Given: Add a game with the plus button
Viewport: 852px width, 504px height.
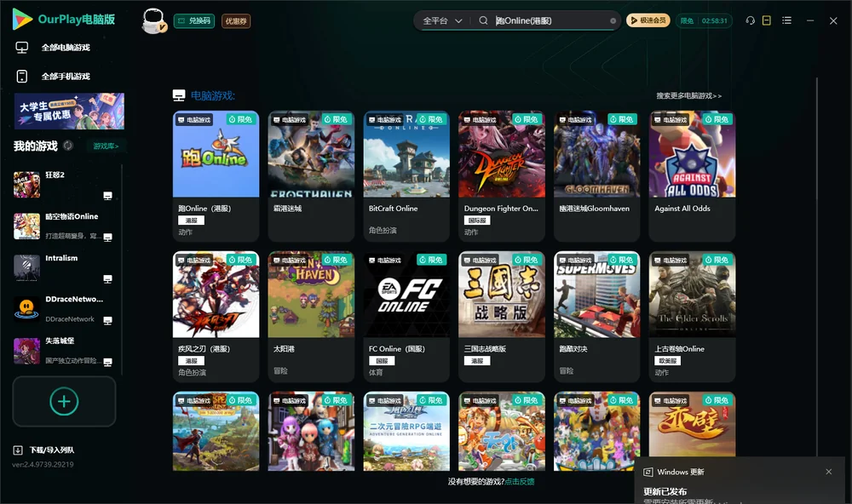Looking at the screenshot, I should pos(64,401).
